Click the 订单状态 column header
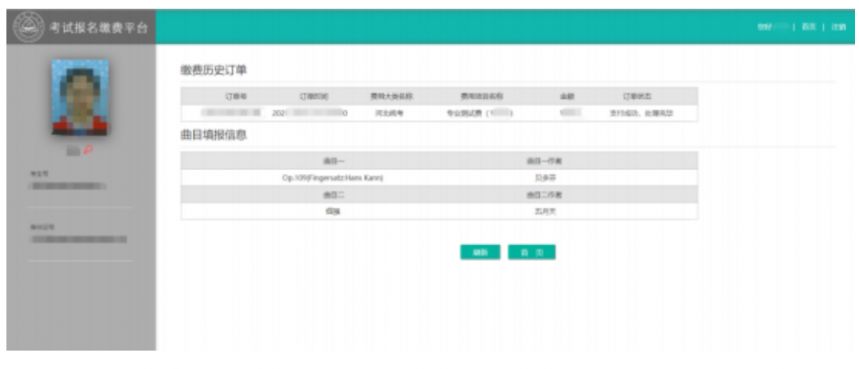 (x=637, y=96)
